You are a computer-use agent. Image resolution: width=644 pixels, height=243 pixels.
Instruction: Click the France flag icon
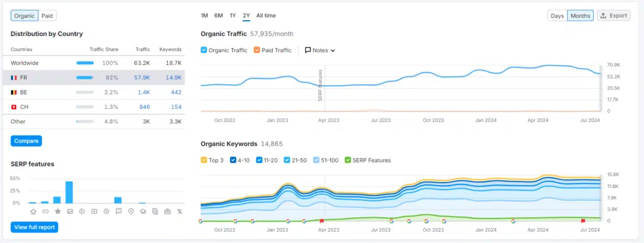click(x=14, y=77)
